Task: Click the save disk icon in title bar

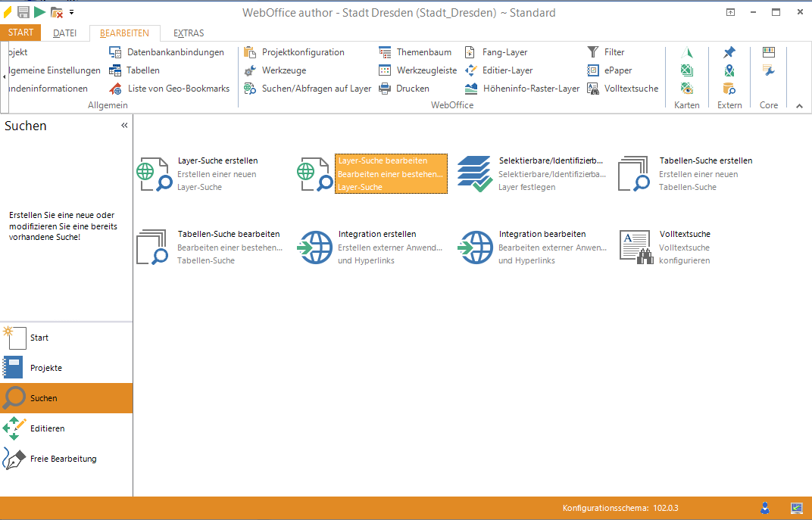Action: click(23, 12)
